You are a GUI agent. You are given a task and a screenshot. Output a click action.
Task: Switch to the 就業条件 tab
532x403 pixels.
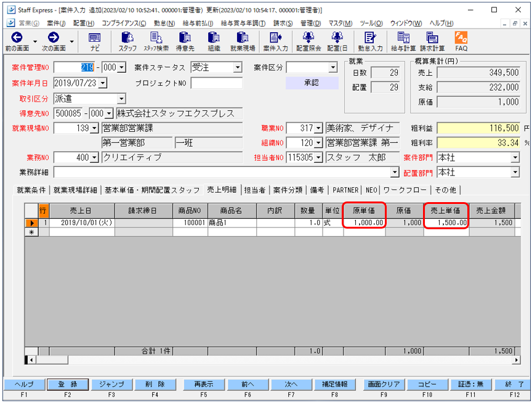(31, 190)
